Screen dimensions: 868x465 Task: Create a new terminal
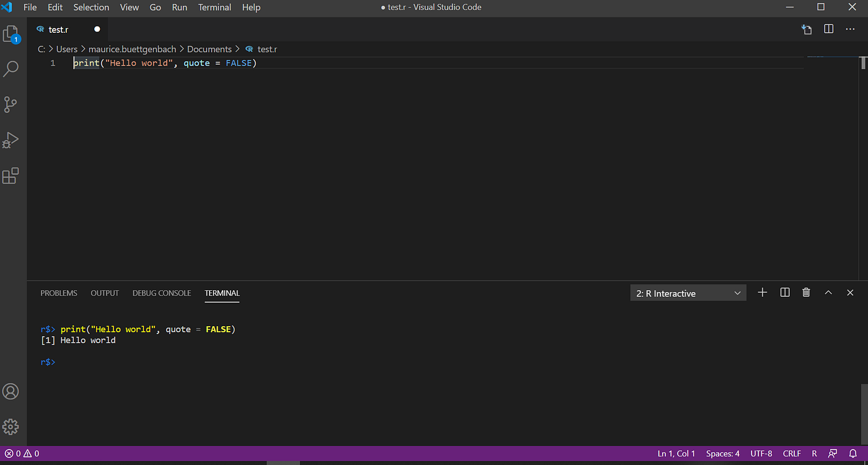pyautogui.click(x=762, y=292)
